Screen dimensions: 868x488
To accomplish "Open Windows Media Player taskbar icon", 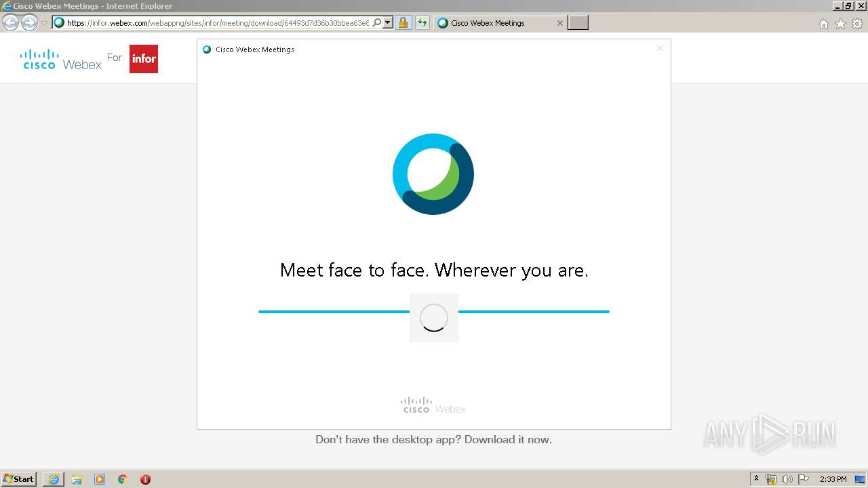I will pos(100,479).
